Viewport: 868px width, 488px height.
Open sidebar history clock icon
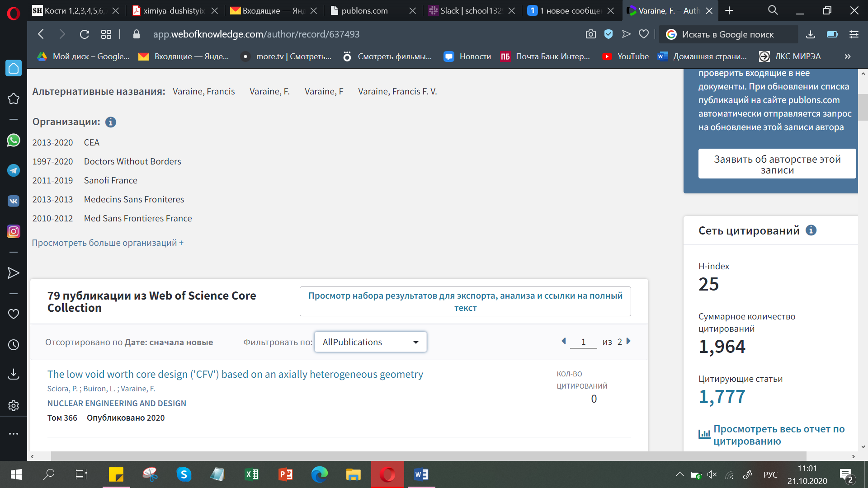tap(14, 345)
